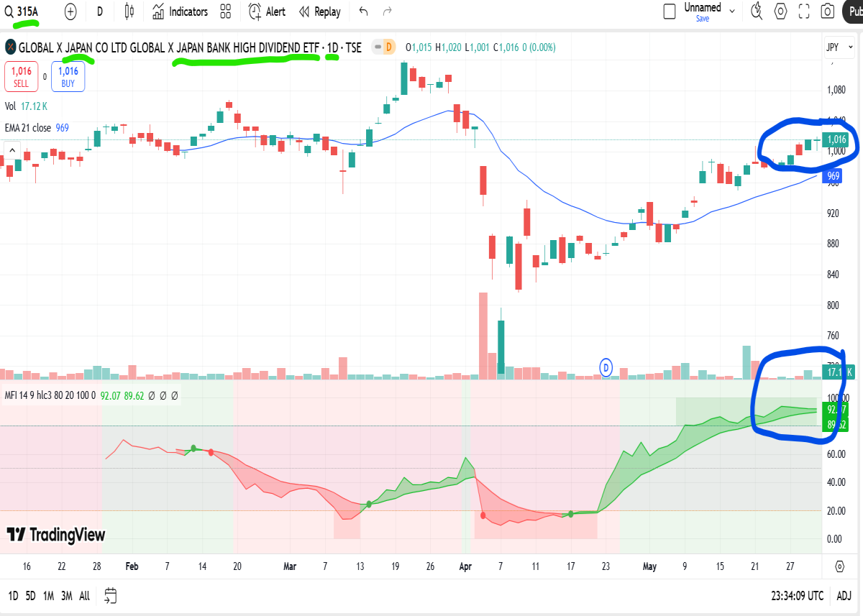Open the Indicators dialog
This screenshot has height=616, width=863.
[181, 12]
